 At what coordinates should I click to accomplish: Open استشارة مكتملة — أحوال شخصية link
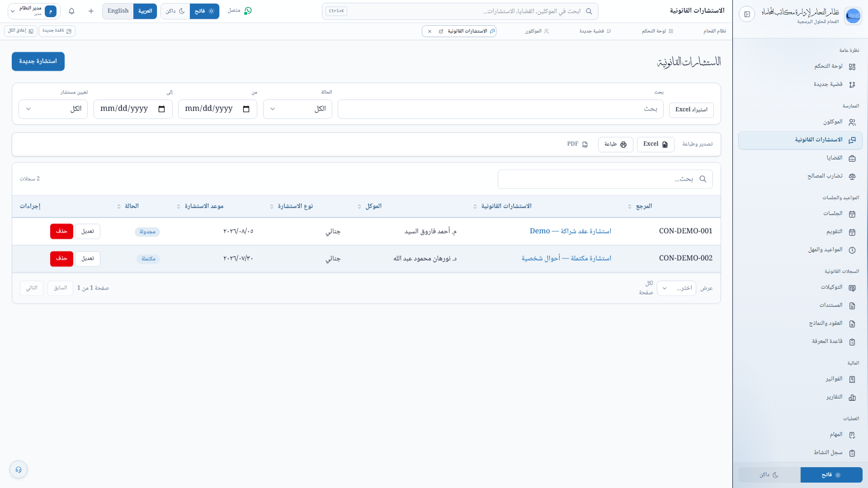click(x=566, y=258)
